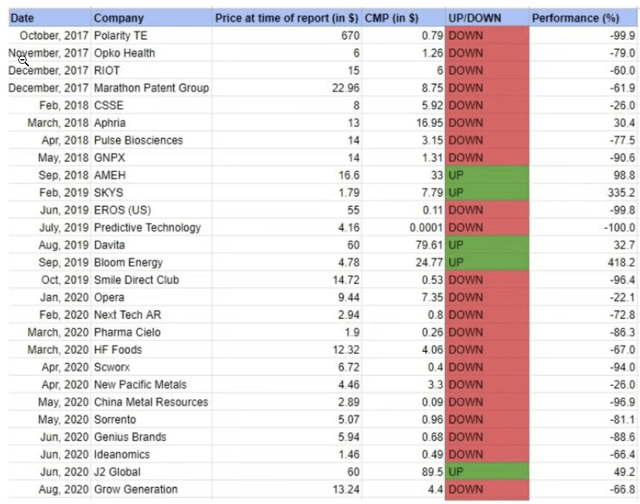Click the price value 12.32
Image resolution: width=640 pixels, height=504 pixels.
point(346,350)
